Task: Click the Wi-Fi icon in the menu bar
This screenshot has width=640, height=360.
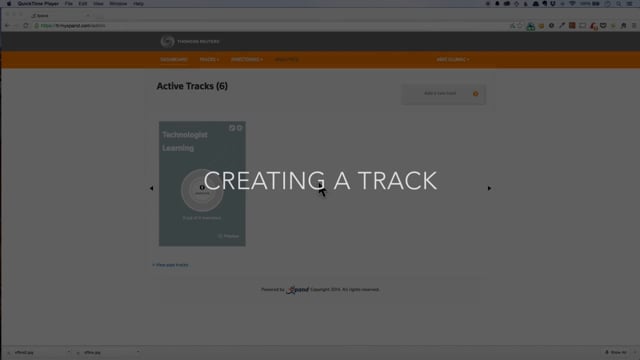Action: pos(572,4)
